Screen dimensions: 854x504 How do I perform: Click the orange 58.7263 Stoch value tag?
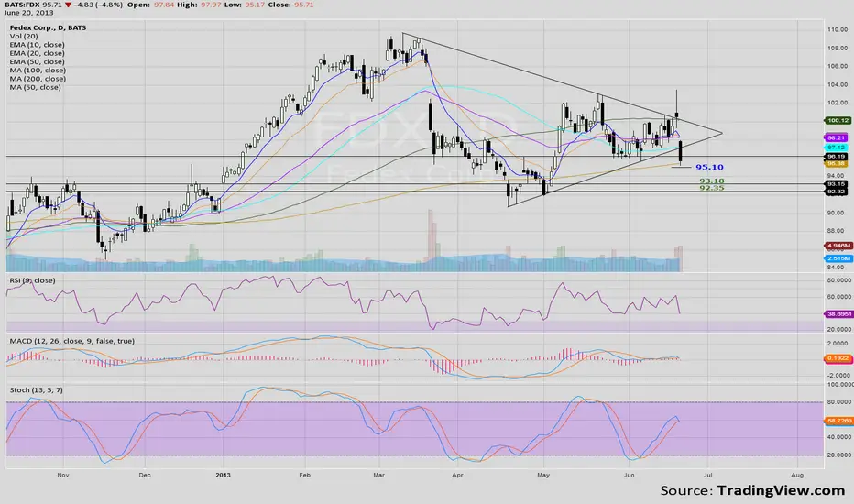(838, 421)
